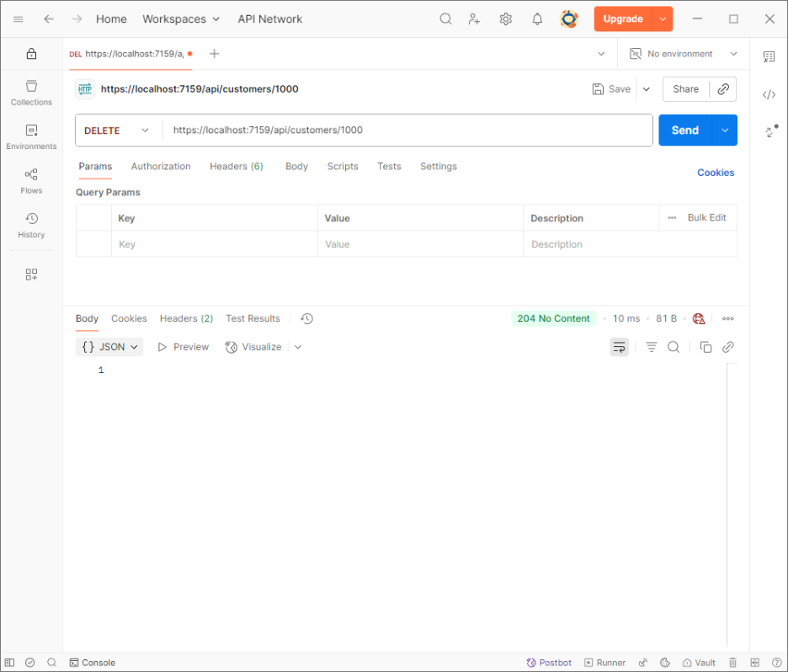788x672 pixels.
Task: Open the Collections sidebar panel
Action: click(31, 92)
